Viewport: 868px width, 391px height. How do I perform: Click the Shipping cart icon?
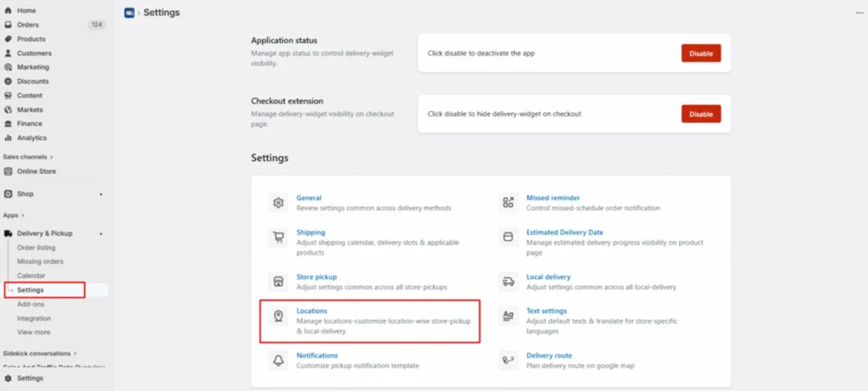pos(277,237)
